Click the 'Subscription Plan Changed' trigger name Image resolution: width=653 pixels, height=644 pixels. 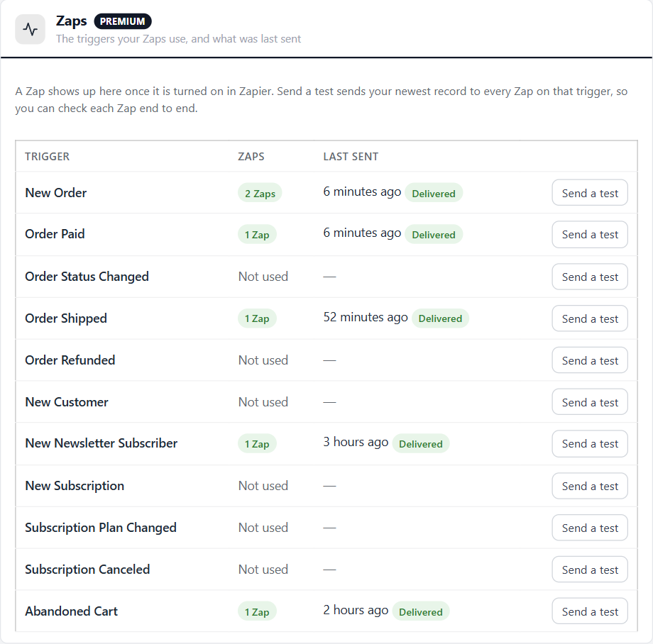(x=101, y=528)
